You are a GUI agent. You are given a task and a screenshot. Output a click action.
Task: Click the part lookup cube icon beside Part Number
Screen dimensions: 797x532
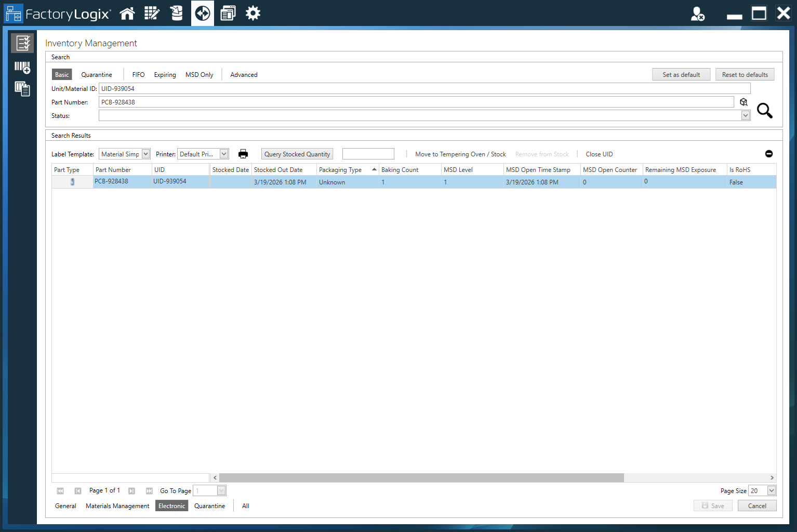coord(743,102)
